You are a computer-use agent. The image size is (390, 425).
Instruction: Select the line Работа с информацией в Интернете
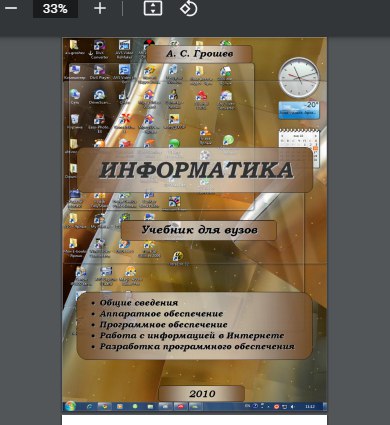click(x=192, y=335)
